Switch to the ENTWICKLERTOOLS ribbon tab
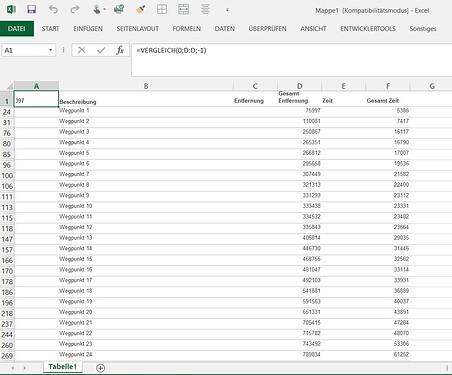This screenshot has height=375, width=452. (x=368, y=29)
